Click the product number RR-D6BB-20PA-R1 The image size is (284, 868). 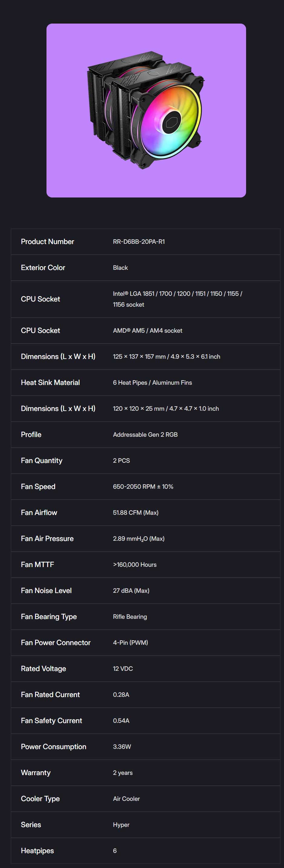(139, 242)
